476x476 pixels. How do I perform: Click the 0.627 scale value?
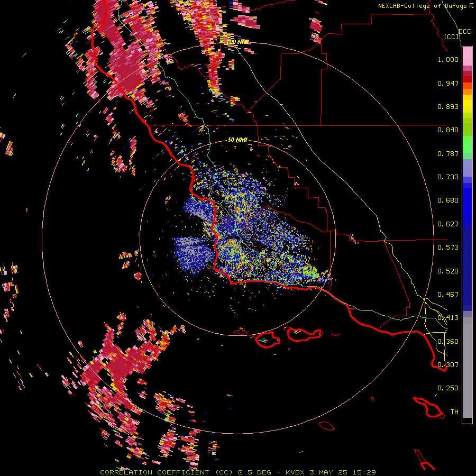coord(448,224)
